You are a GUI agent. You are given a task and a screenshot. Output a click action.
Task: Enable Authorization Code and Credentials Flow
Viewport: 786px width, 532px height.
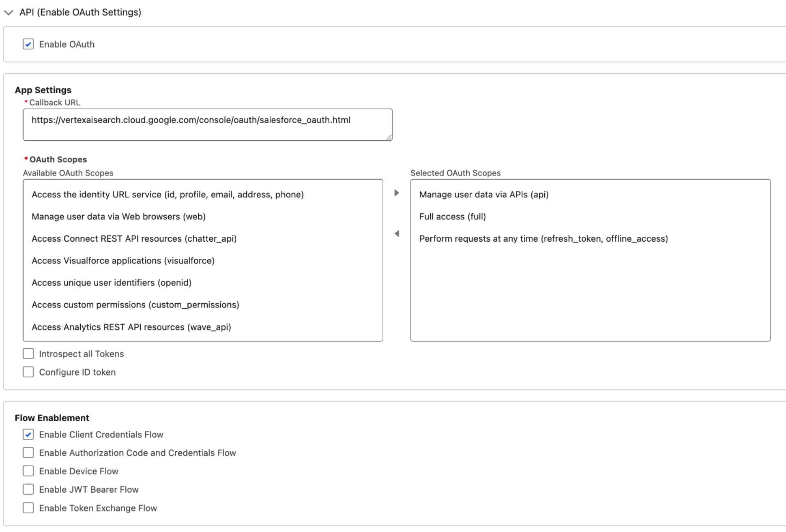click(28, 453)
